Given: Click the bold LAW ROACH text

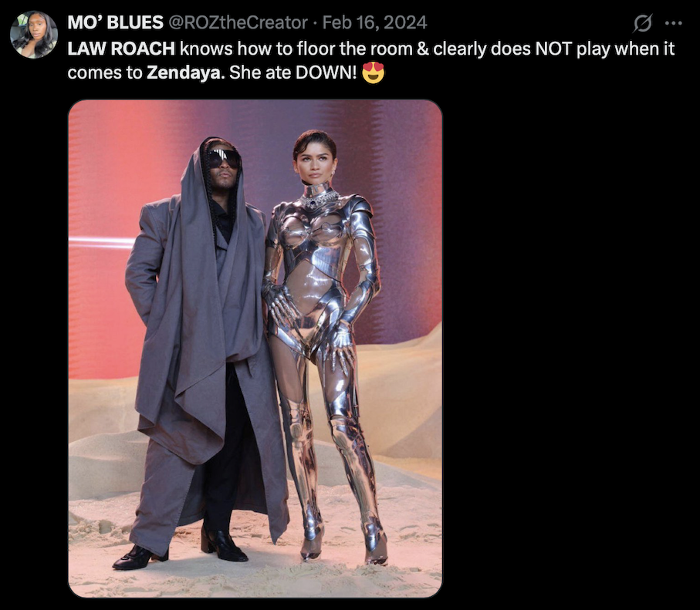Looking at the screenshot, I should [121, 49].
